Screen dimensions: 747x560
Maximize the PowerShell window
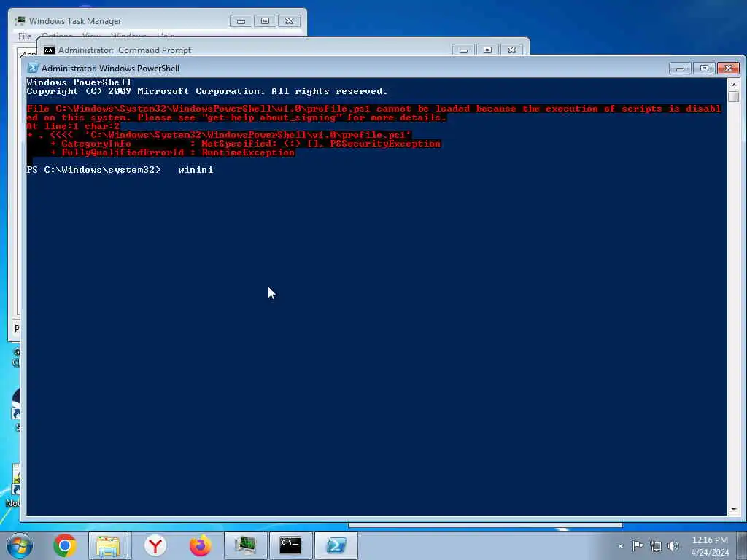pos(704,69)
